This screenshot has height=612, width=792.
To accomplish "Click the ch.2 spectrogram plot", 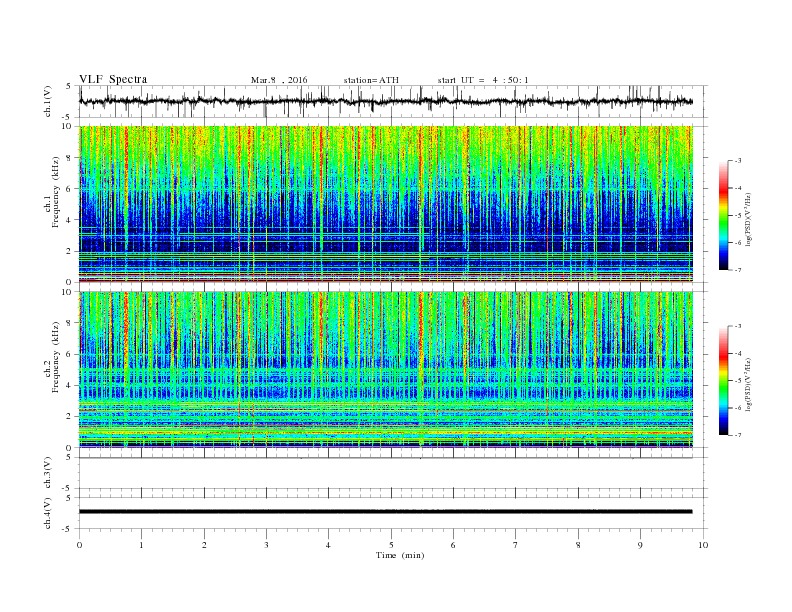I will point(385,369).
